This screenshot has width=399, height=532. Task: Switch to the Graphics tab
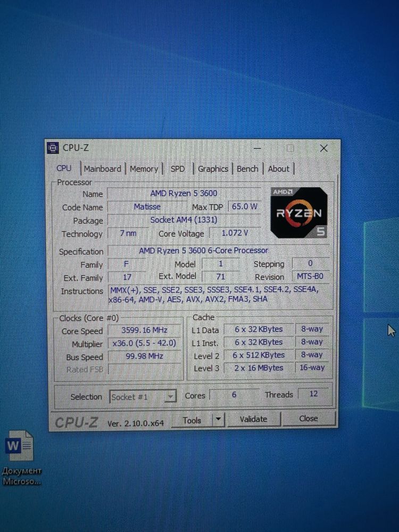coord(213,169)
